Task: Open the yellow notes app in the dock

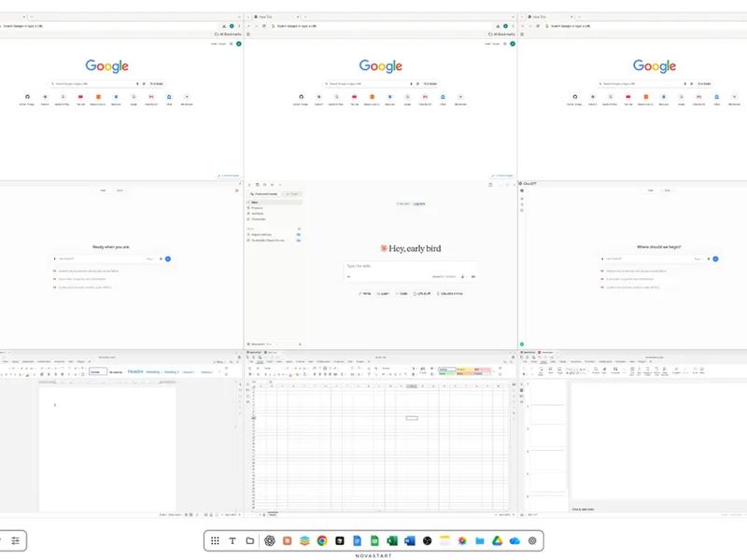Action: 444,540
